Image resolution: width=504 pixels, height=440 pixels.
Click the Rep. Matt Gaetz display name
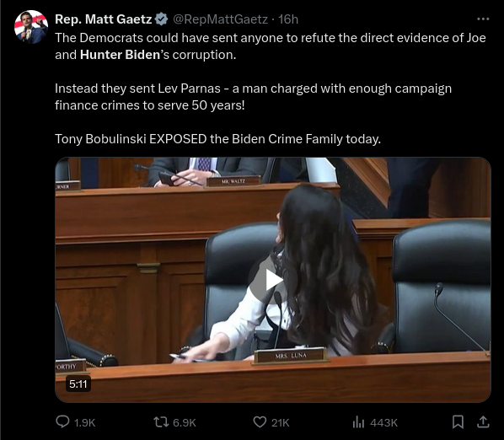[103, 19]
